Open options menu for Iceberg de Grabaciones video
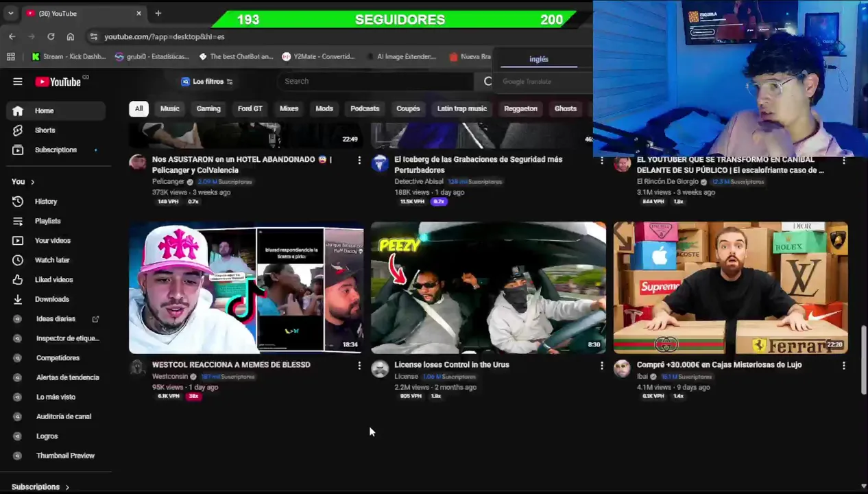The width and height of the screenshot is (868, 494). [602, 160]
